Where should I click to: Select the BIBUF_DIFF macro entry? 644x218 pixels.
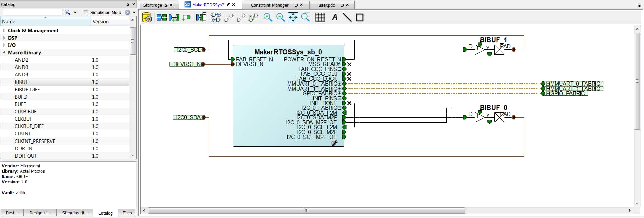[x=65, y=89]
